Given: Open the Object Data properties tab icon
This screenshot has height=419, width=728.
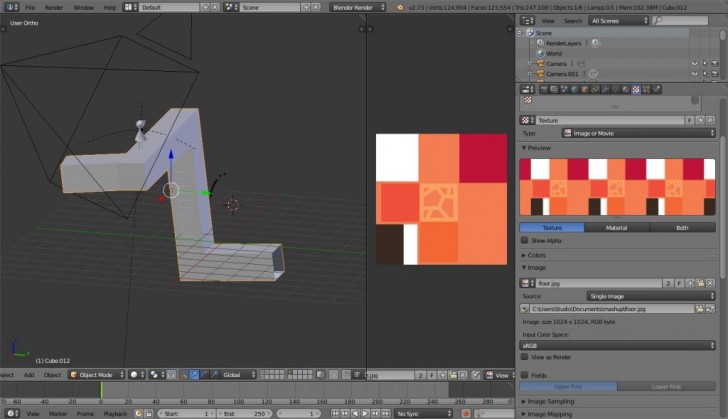Looking at the screenshot, I should coord(615,89).
